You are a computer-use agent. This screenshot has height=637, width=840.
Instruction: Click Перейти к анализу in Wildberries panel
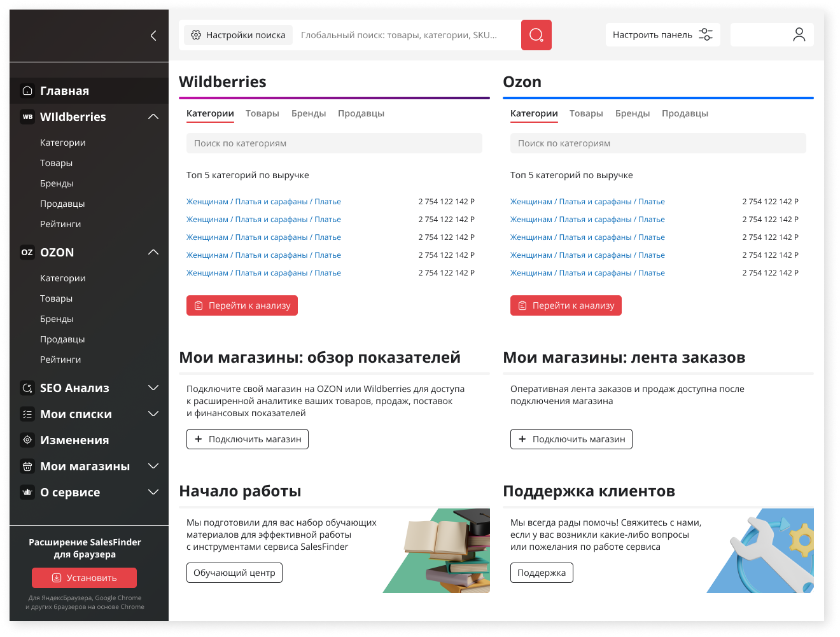[242, 305]
